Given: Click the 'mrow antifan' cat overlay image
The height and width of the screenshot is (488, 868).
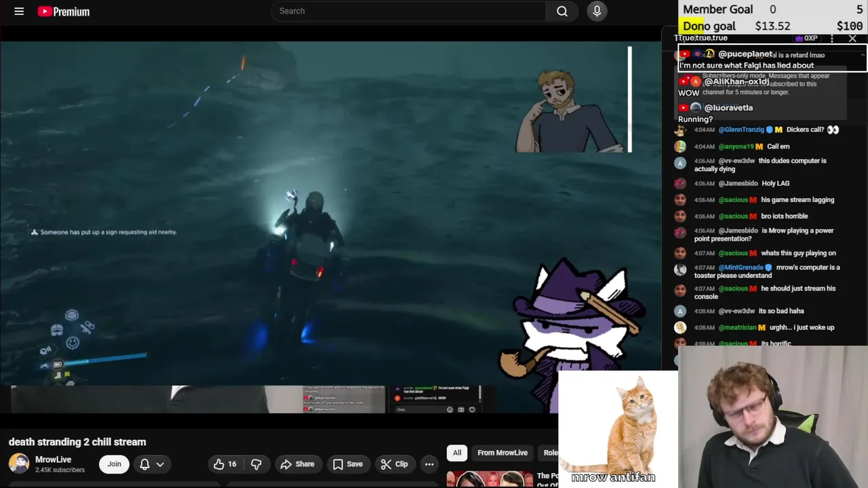Looking at the screenshot, I should pyautogui.click(x=618, y=428).
